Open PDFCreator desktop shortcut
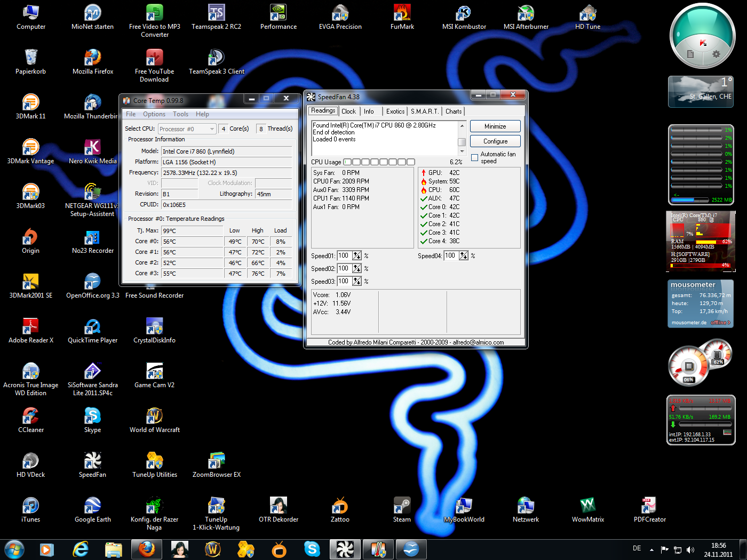The width and height of the screenshot is (747, 560). tap(649, 509)
